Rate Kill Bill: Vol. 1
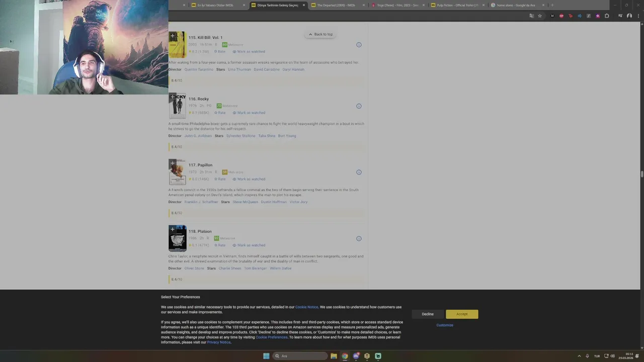 point(220,51)
